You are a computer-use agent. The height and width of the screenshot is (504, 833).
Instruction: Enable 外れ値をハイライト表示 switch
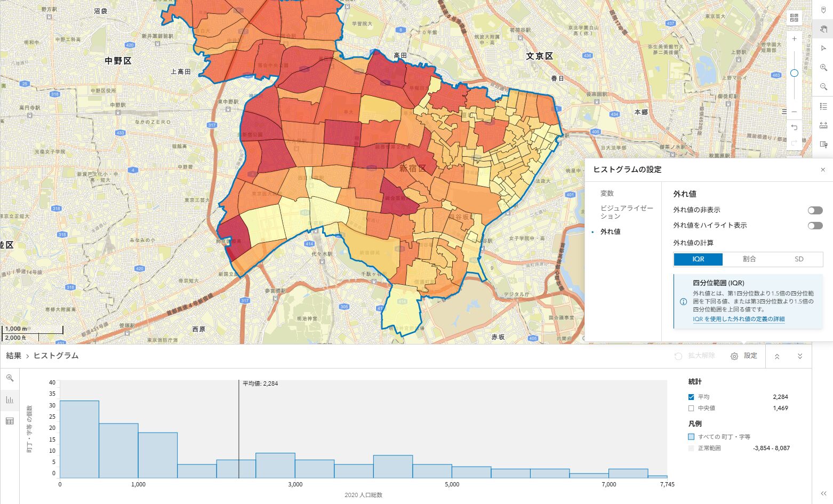point(814,226)
